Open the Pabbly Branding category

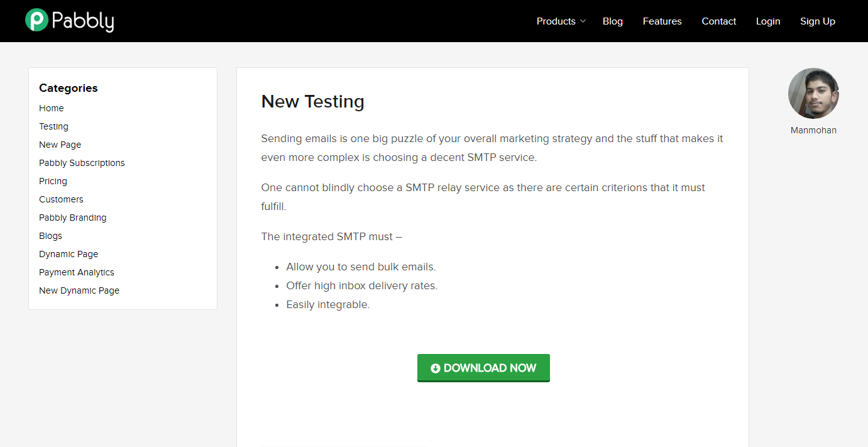[72, 218]
